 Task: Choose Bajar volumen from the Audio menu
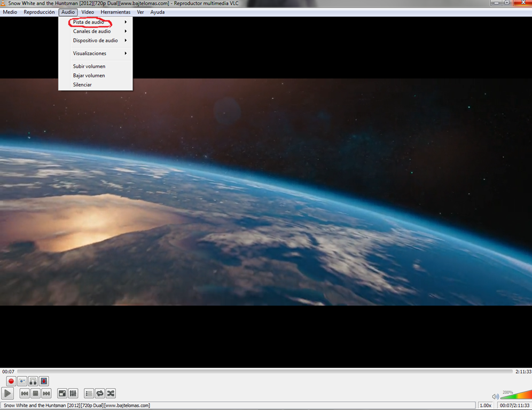tap(96, 75)
